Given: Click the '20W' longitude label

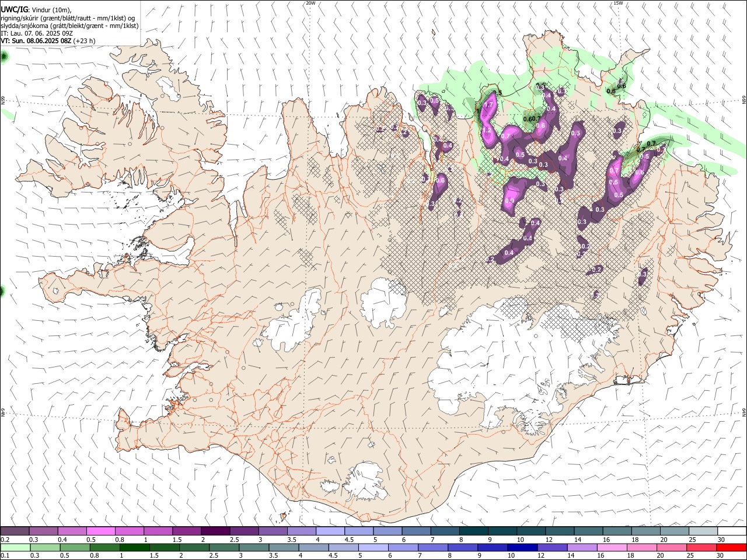Looking at the screenshot, I should click(x=310, y=3).
